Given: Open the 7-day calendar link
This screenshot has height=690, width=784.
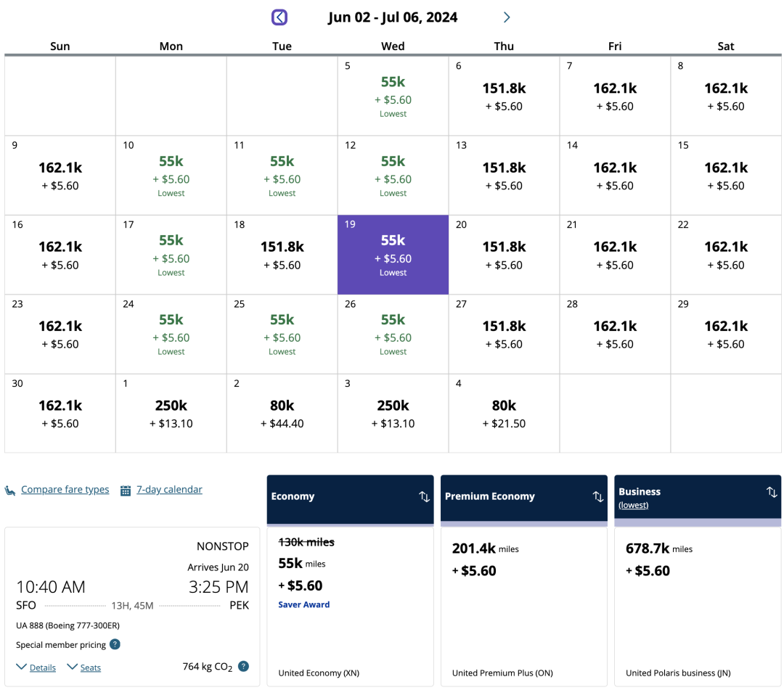Looking at the screenshot, I should (x=169, y=490).
